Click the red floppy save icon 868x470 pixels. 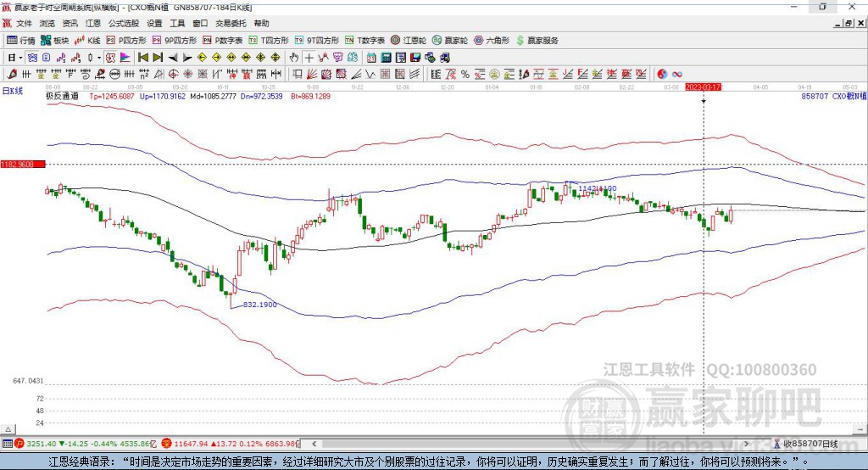click(415, 58)
